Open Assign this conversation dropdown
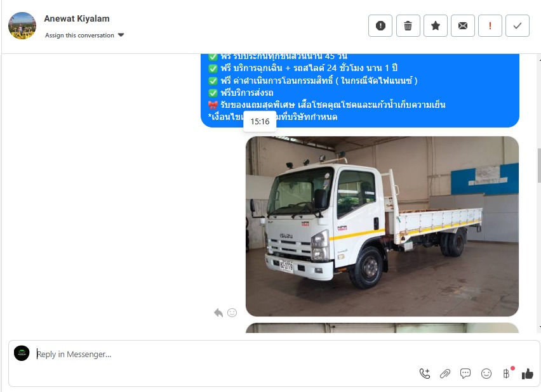The height and width of the screenshot is (392, 541). point(84,35)
